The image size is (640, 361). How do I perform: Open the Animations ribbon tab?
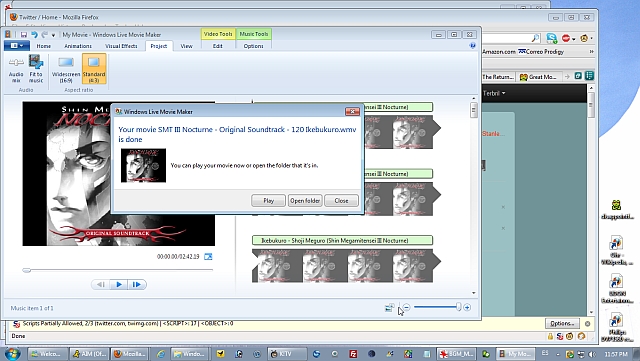click(78, 46)
